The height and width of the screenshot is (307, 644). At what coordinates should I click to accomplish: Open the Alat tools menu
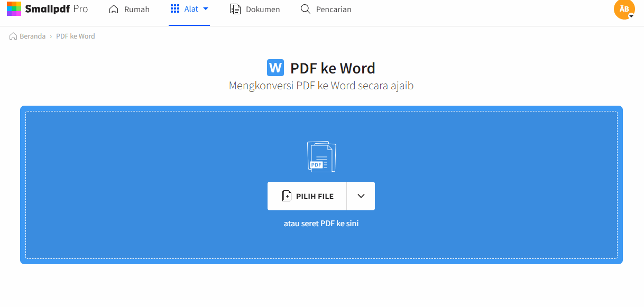tap(189, 9)
